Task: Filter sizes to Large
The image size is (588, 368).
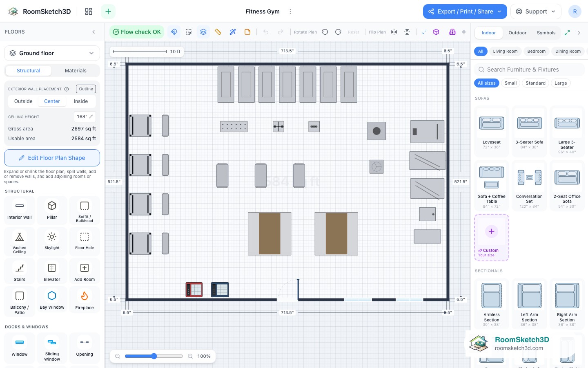Action: click(561, 83)
